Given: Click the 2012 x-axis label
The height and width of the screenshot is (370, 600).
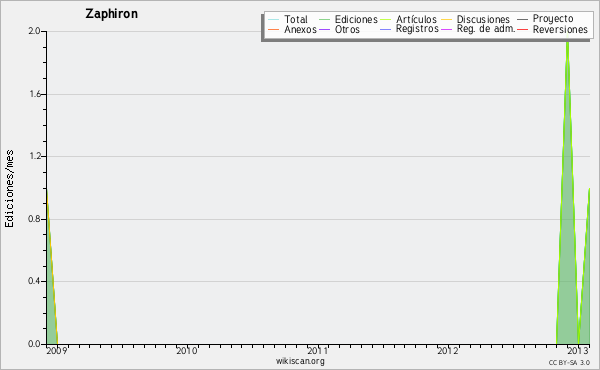Looking at the screenshot, I should point(448,350).
